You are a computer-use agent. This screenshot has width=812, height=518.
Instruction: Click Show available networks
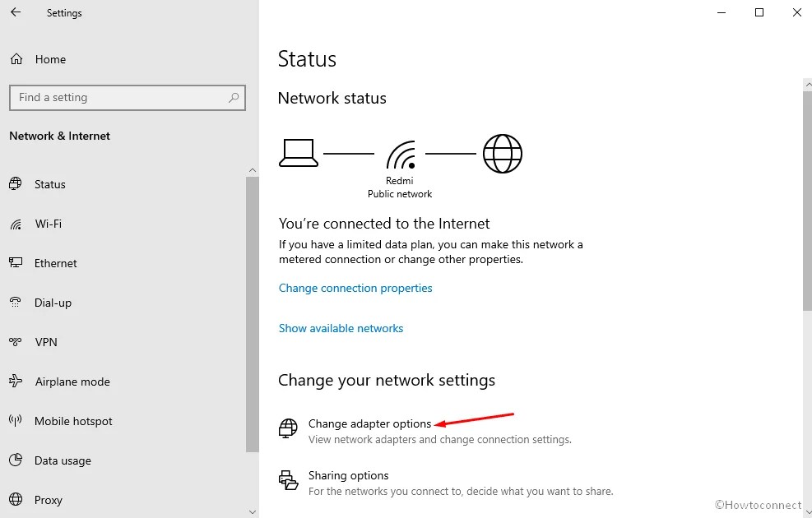point(341,328)
